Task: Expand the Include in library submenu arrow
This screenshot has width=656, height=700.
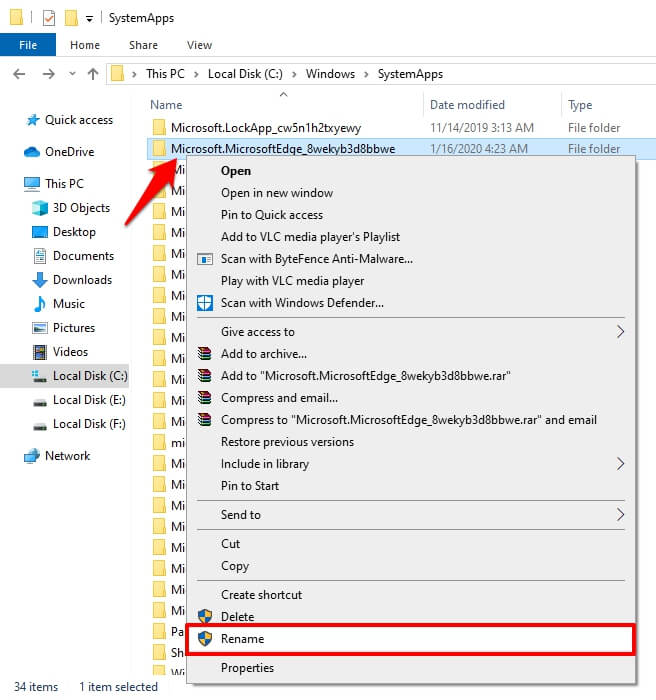Action: 620,464
